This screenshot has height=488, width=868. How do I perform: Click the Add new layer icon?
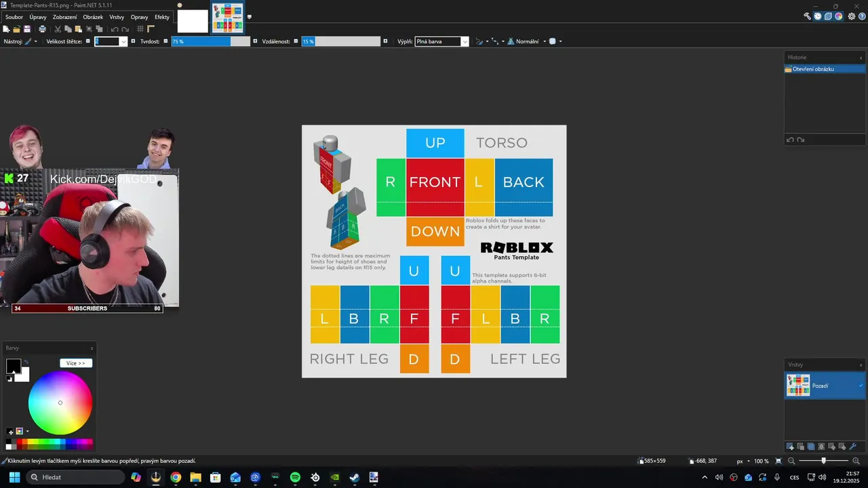(791, 446)
